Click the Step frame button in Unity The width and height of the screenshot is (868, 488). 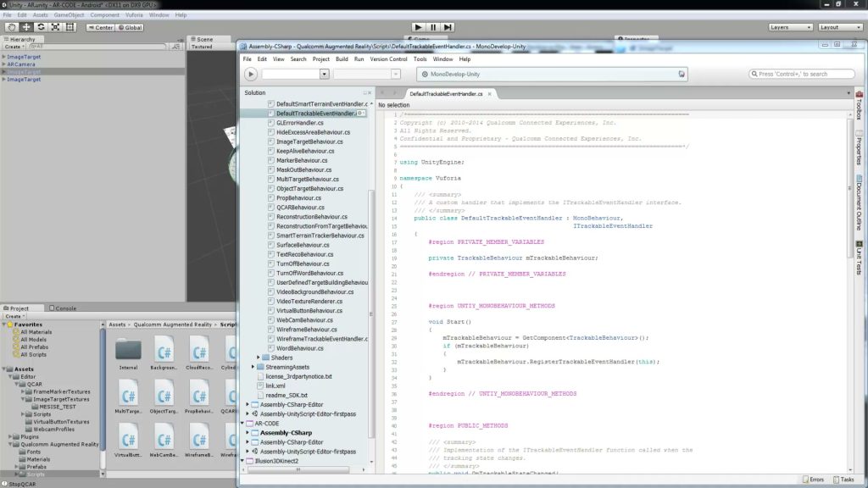448,27
